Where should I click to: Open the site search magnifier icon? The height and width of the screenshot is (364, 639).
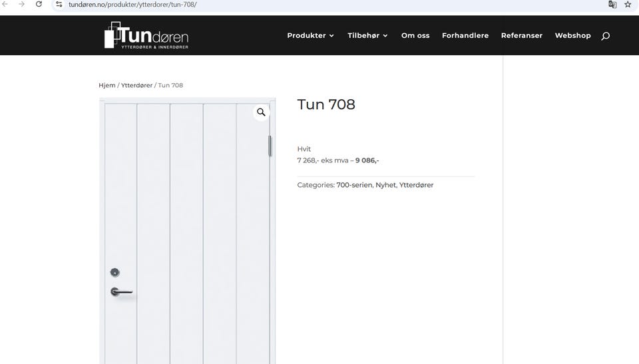point(606,36)
